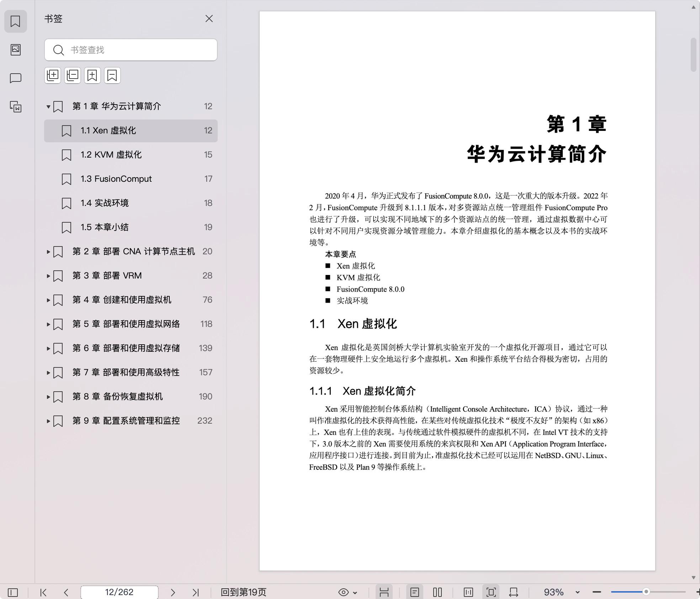Go to first page
700x599 pixels.
click(43, 592)
